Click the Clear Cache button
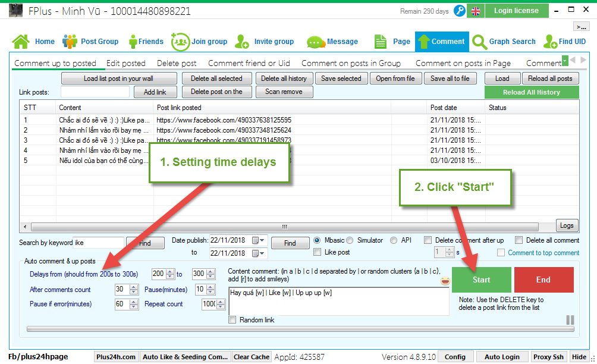Screen dimensions: 597x364 coord(252,357)
